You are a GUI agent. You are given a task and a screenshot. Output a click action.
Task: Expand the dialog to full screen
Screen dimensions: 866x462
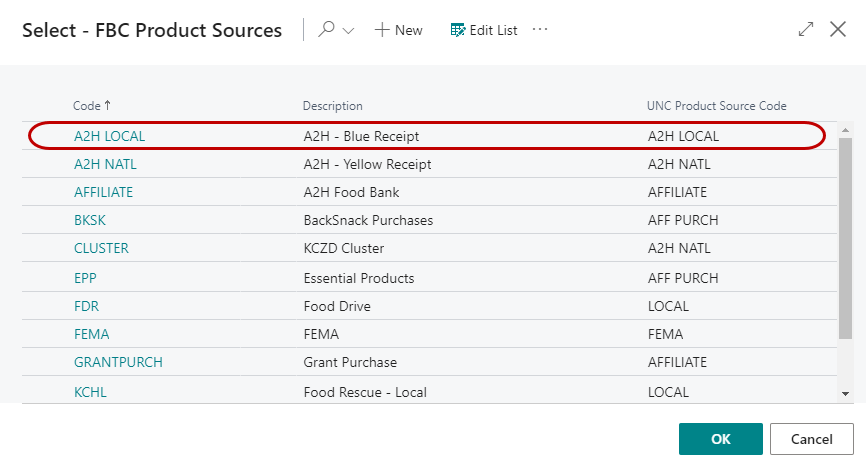pos(806,30)
